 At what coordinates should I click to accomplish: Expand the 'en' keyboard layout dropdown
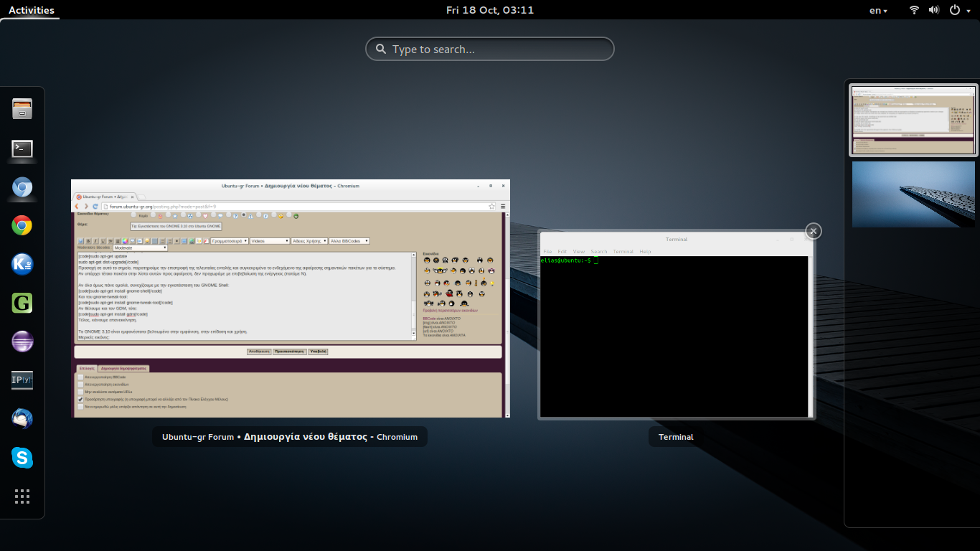point(878,10)
